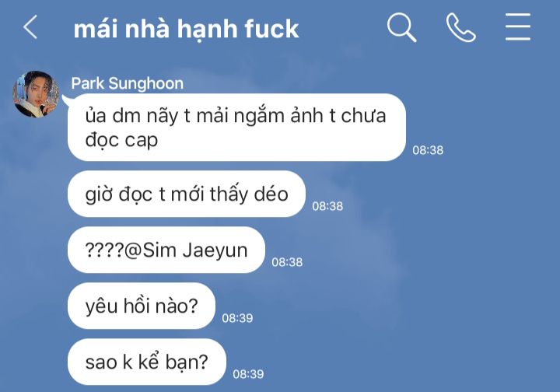Tap the words "đọc cap" in first message
The height and width of the screenshot is (392, 560).
pyautogui.click(x=121, y=140)
